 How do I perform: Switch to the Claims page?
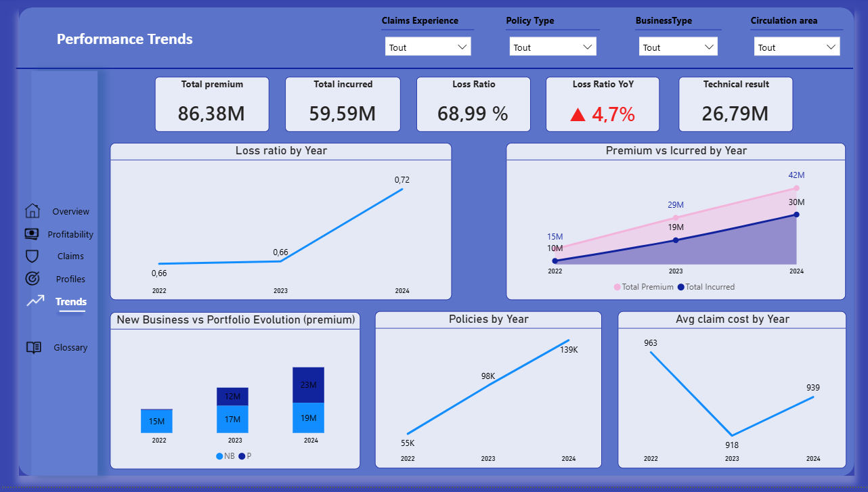[x=70, y=256]
